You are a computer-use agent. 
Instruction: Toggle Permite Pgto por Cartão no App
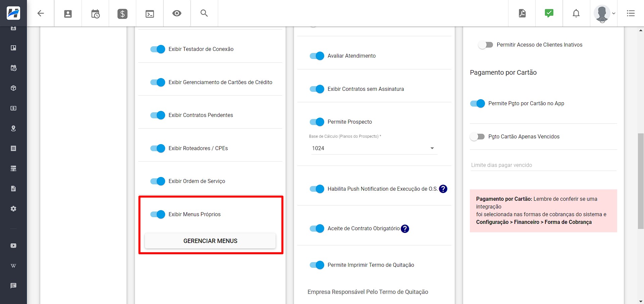478,104
